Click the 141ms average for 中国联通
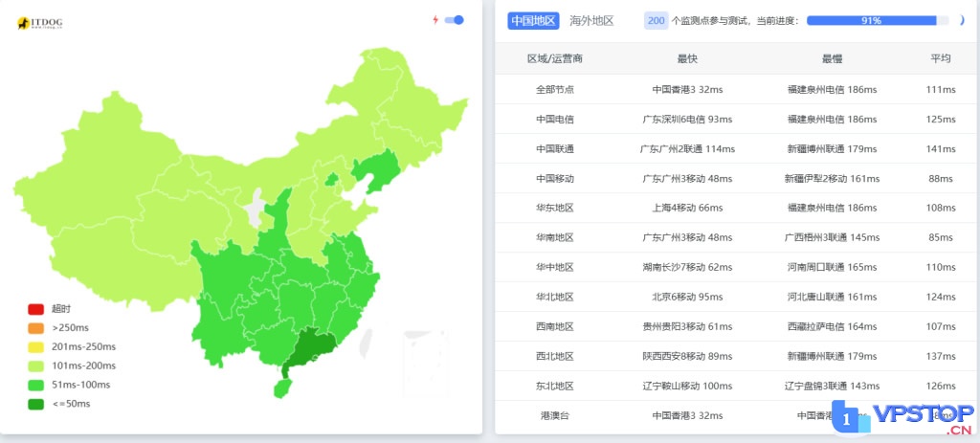 coord(941,148)
